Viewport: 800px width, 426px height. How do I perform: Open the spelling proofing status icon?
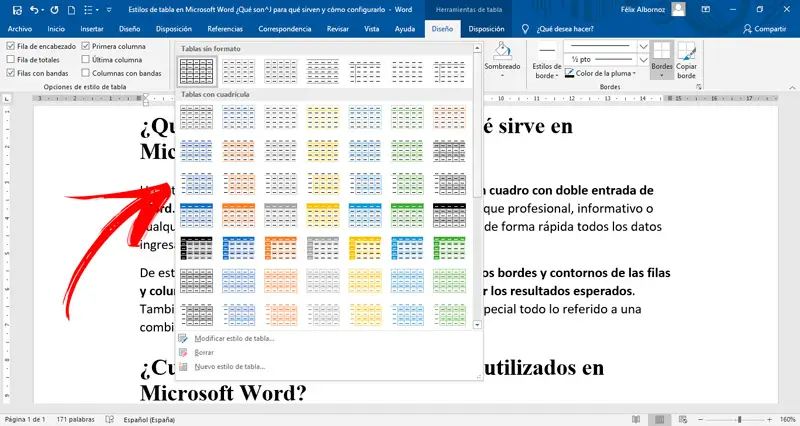[109, 419]
